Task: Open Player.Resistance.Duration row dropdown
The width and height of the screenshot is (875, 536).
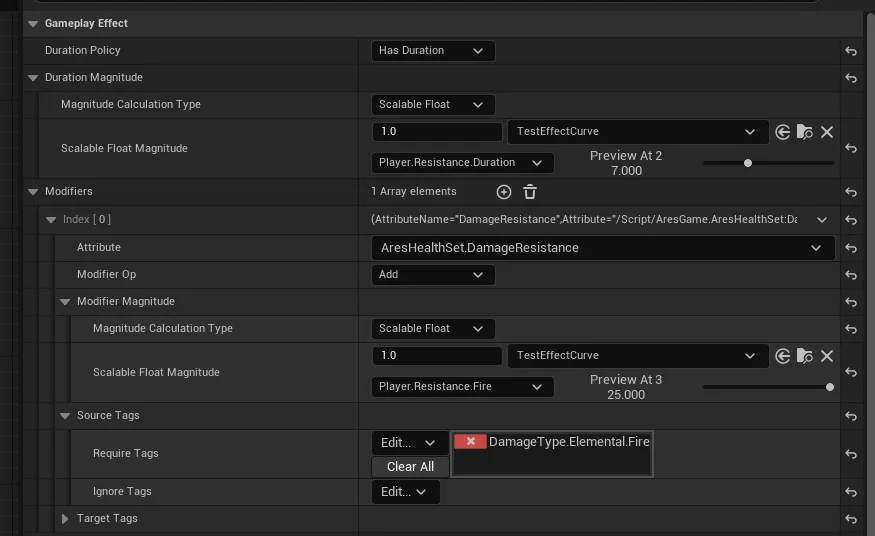Action: 463,163
